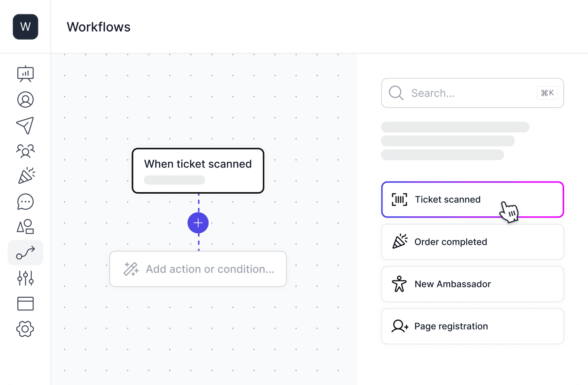Select the contacts icon in the sidebar

click(x=25, y=99)
